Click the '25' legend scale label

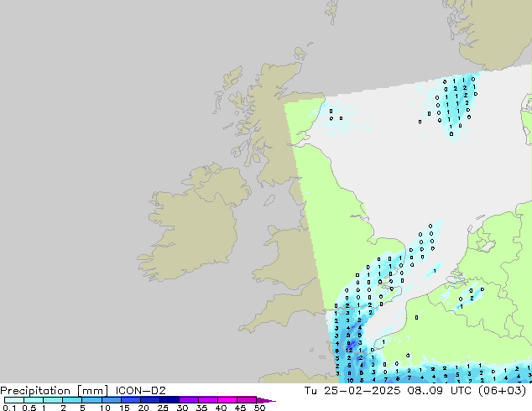163,408
